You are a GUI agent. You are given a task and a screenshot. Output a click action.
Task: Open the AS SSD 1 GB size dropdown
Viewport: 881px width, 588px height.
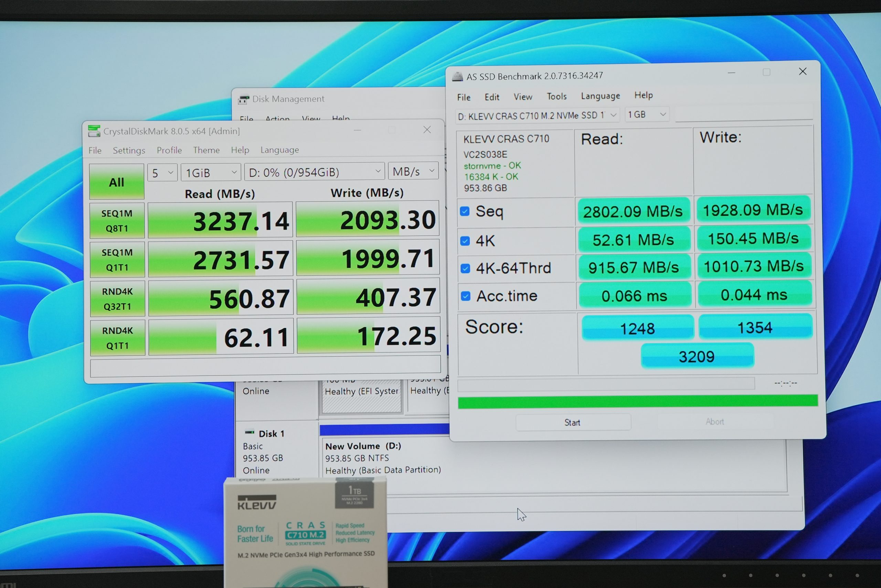[647, 114]
